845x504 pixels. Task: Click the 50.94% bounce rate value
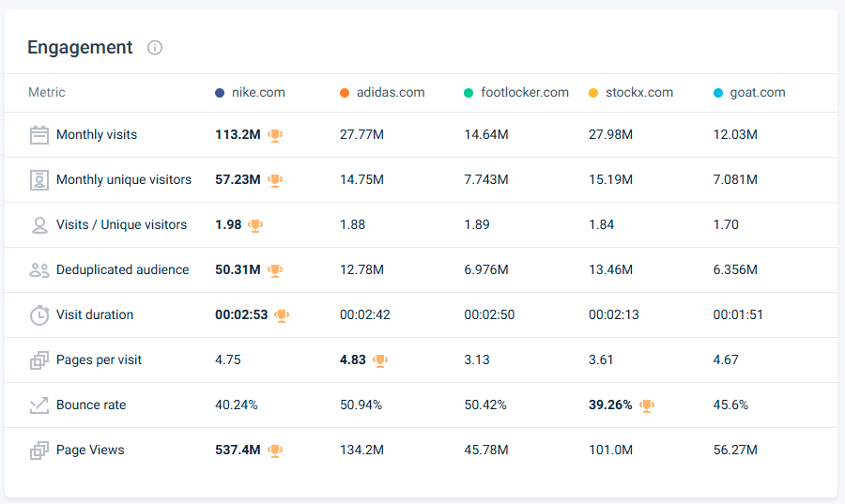coord(361,405)
